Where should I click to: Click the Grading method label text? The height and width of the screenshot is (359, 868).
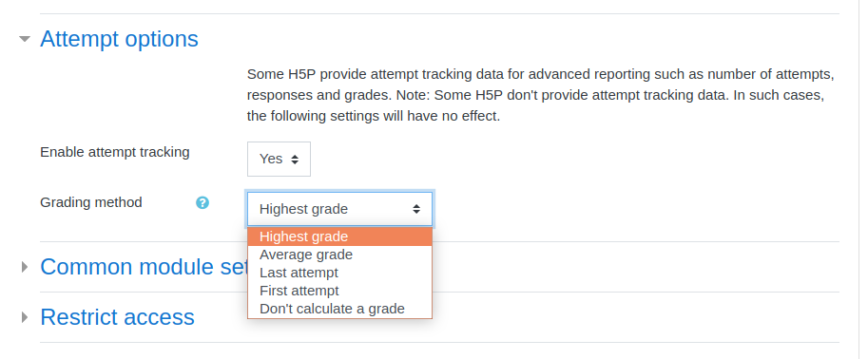[x=90, y=202]
